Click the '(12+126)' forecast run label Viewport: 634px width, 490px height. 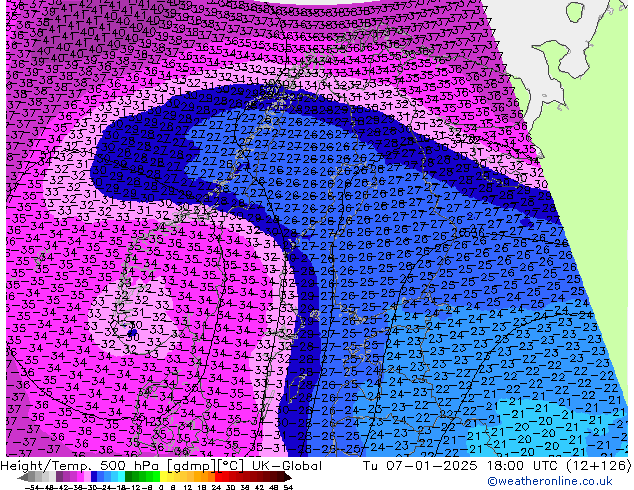tap(599, 466)
